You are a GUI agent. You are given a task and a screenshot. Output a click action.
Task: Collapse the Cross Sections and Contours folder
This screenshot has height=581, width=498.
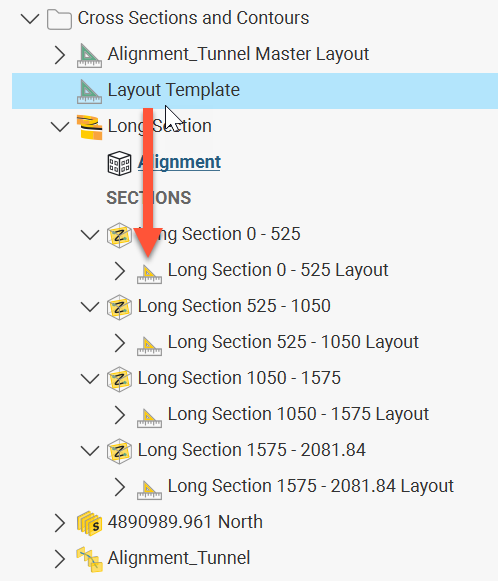[x=30, y=19]
